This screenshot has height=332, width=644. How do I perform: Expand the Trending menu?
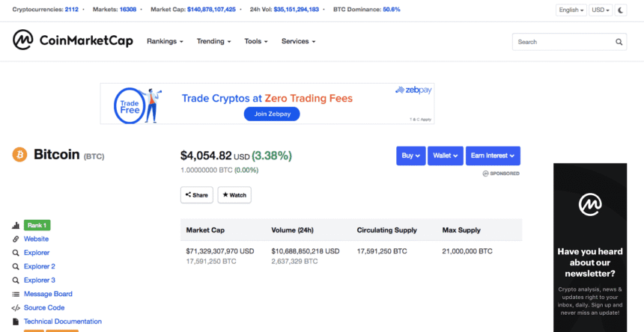[x=213, y=41]
